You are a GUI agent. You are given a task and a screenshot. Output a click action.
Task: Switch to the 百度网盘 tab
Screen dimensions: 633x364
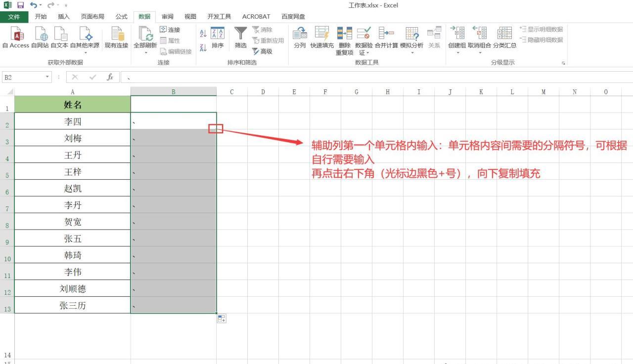tap(293, 17)
